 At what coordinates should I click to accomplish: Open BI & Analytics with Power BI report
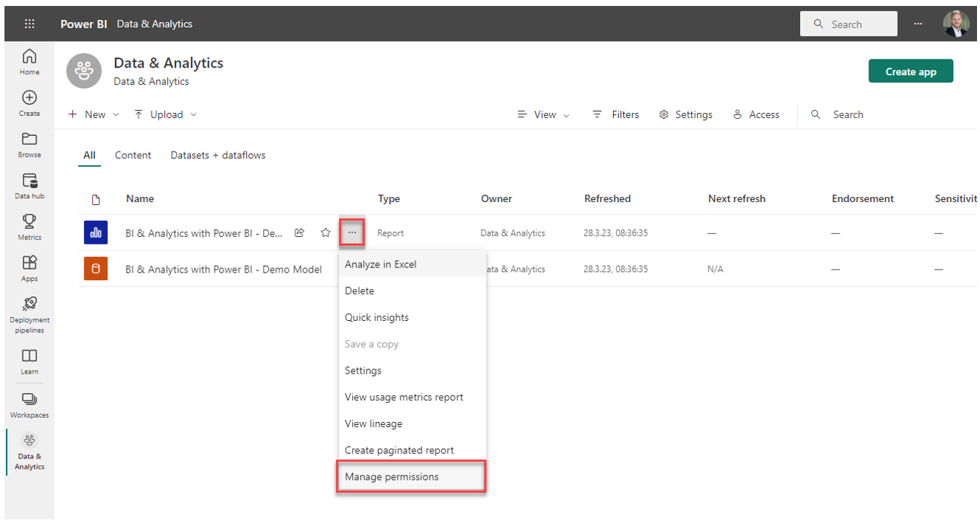(x=204, y=233)
